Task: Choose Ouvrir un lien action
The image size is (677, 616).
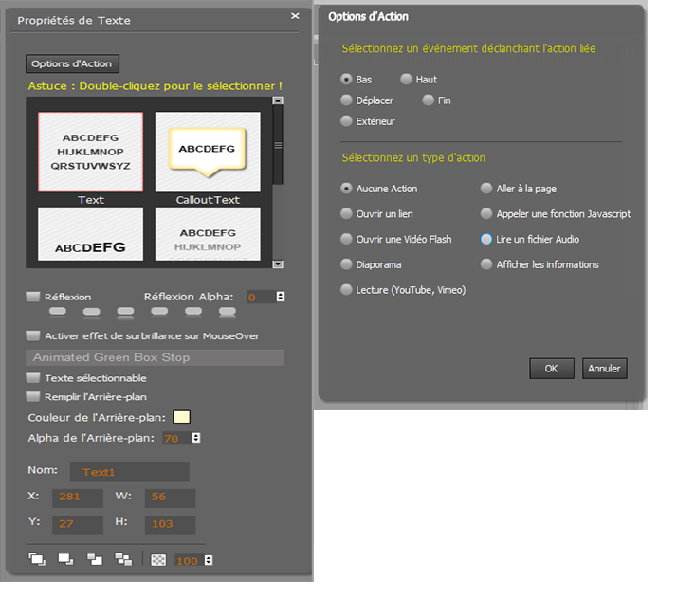Action: point(346,213)
